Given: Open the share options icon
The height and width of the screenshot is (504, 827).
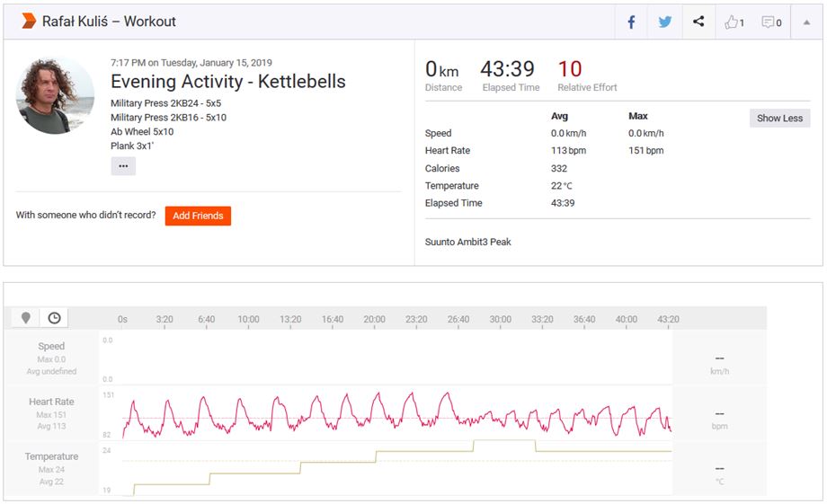Looking at the screenshot, I should click(698, 22).
